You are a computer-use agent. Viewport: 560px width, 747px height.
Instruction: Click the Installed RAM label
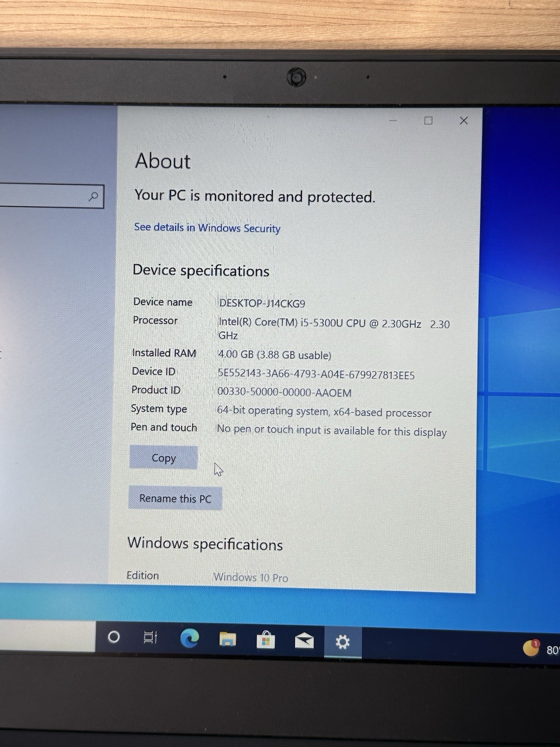[x=164, y=353]
